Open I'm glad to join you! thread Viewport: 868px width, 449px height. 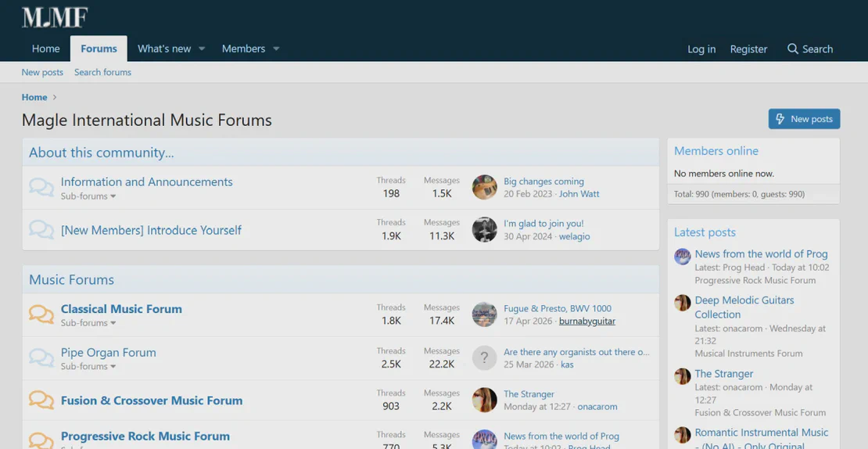click(543, 223)
